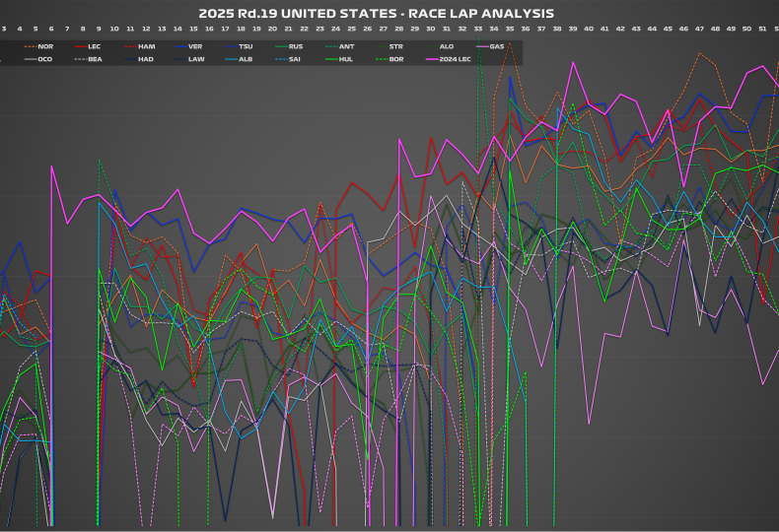Toggle the GAS legend entry
The image size is (779, 532).
[x=497, y=46]
